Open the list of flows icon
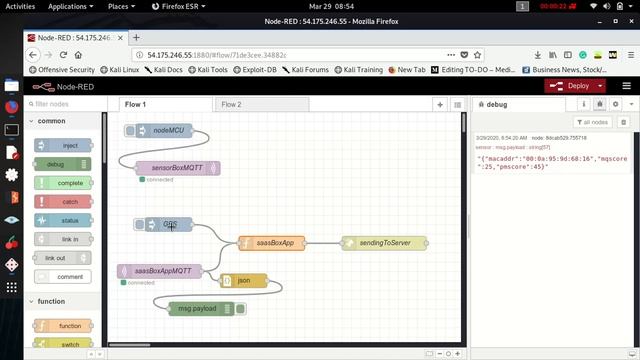The height and width of the screenshot is (360, 640). 458,105
